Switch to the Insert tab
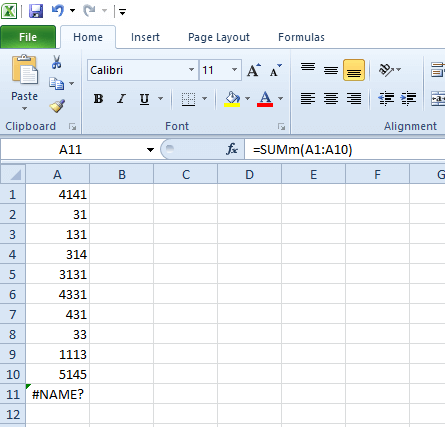 click(x=145, y=37)
